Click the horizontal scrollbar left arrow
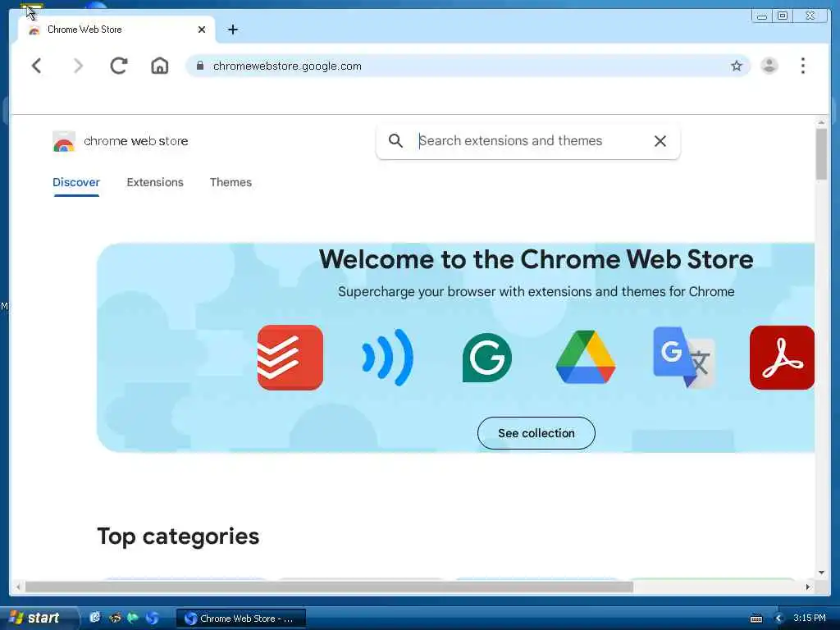Screen dimensions: 840x630 18,587
